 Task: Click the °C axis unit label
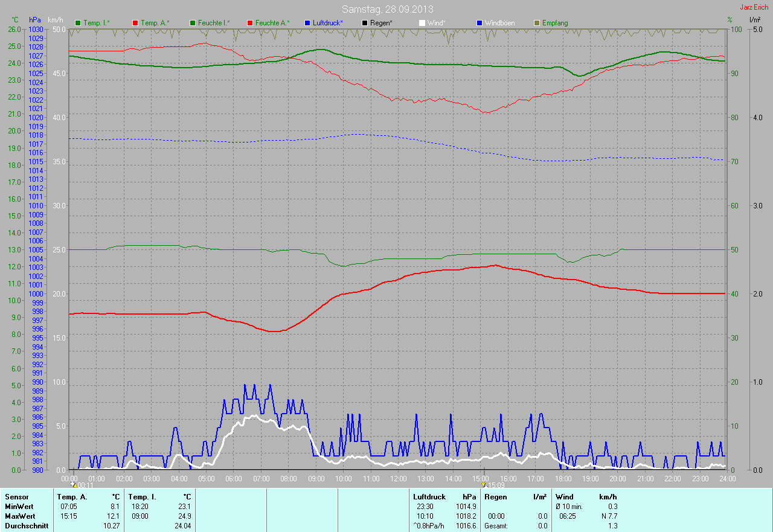16,20
